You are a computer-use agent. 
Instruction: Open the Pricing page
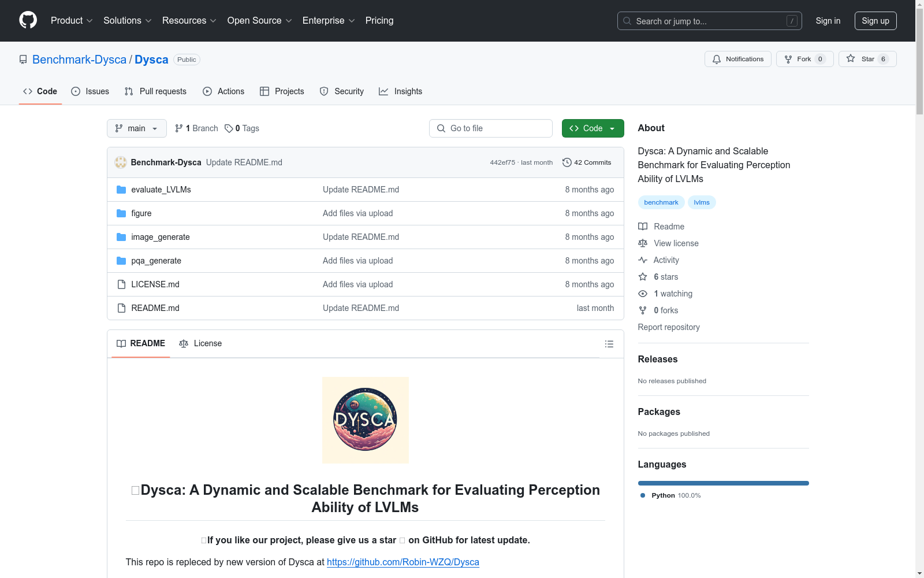379,20
